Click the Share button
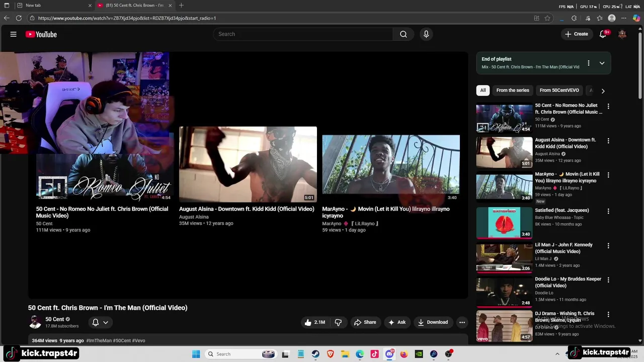644x362 pixels. tap(365, 322)
